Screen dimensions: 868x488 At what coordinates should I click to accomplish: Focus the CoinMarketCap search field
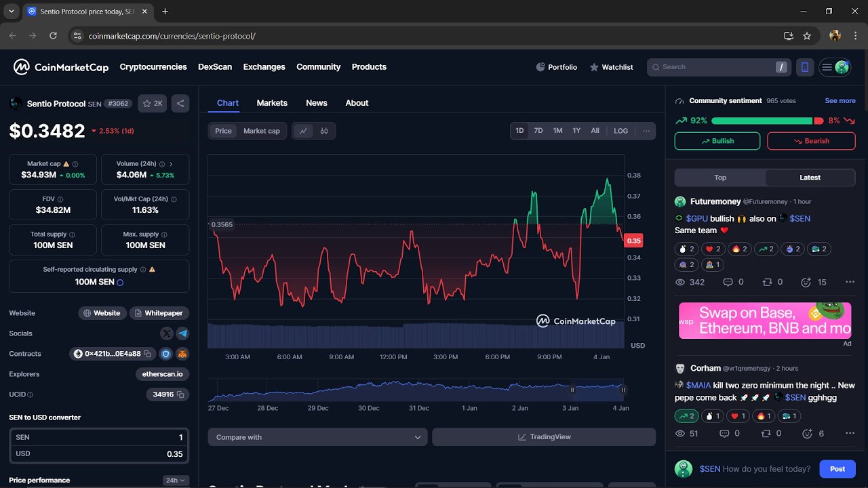[x=719, y=67]
